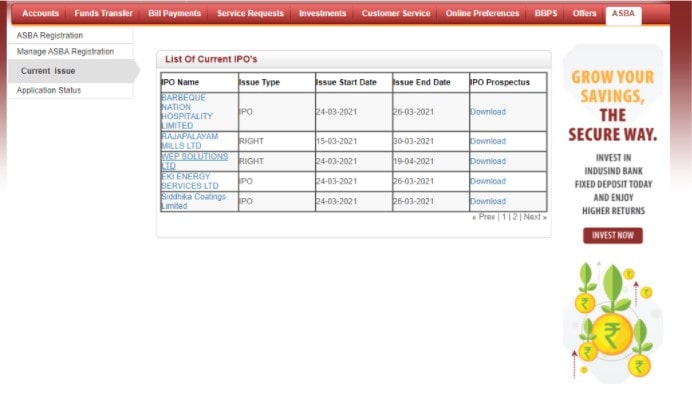Click RIGHT issue type for Rajapalayam Mills
Image resolution: width=692 pixels, height=393 pixels.
[x=251, y=141]
